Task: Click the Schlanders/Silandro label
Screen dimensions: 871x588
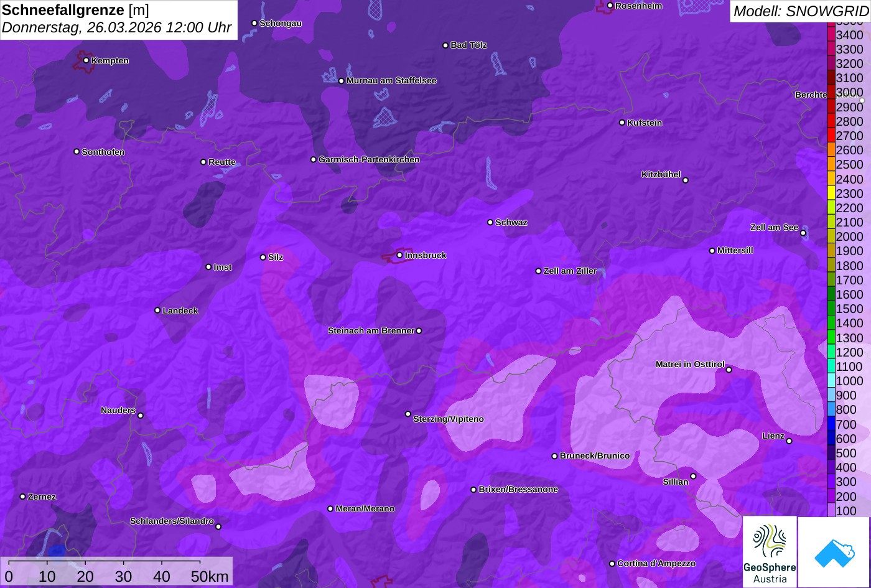Action: click(172, 521)
